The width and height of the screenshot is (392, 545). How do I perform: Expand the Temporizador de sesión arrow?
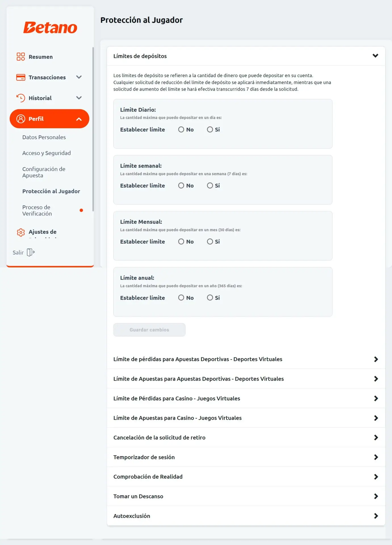coord(376,457)
